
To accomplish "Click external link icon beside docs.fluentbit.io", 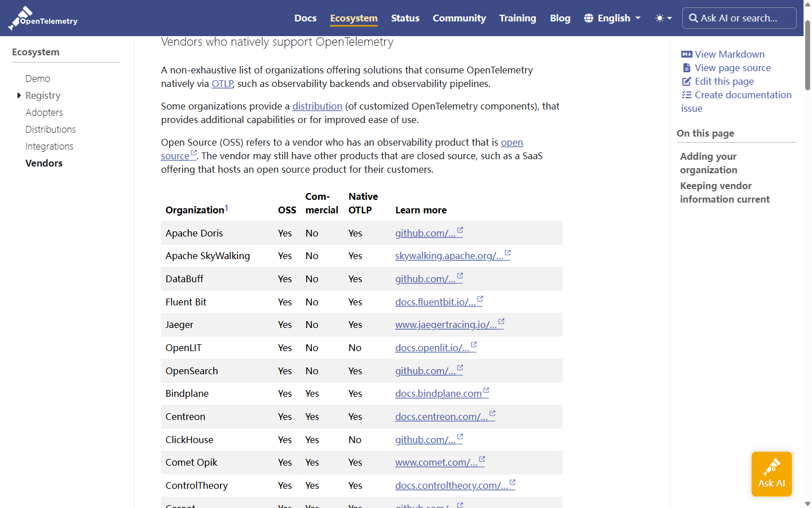I will (x=480, y=299).
